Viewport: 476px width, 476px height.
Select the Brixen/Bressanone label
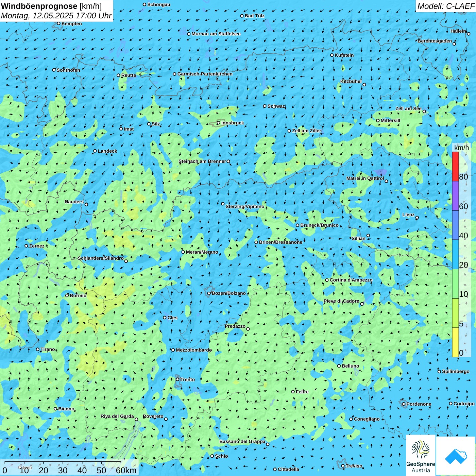pyautogui.click(x=280, y=242)
